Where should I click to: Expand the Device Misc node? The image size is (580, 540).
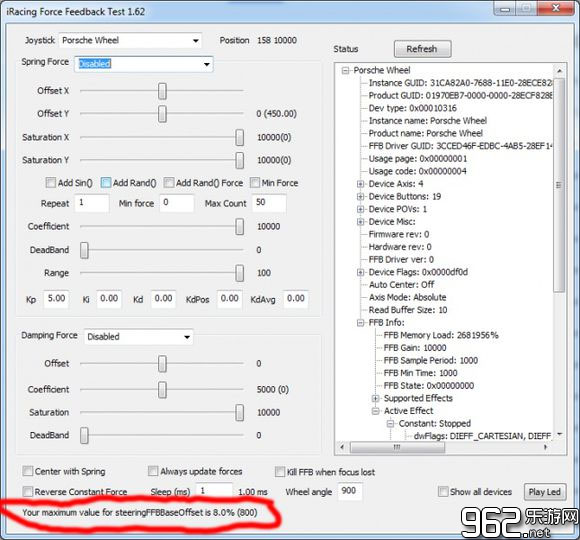point(360,222)
